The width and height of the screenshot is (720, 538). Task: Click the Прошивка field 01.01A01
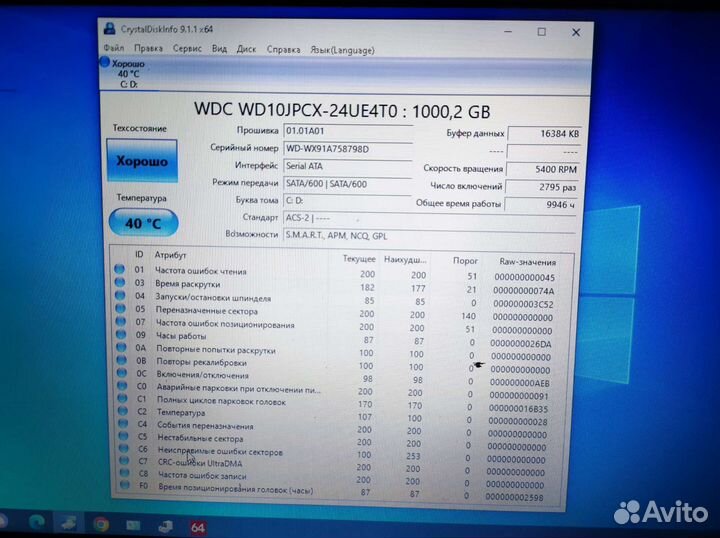pos(348,131)
